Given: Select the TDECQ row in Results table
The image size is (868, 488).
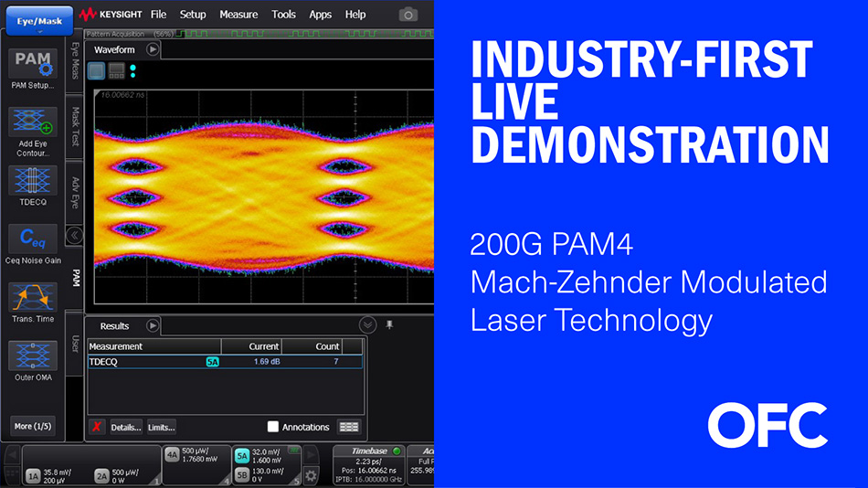Looking at the screenshot, I should tap(146, 362).
